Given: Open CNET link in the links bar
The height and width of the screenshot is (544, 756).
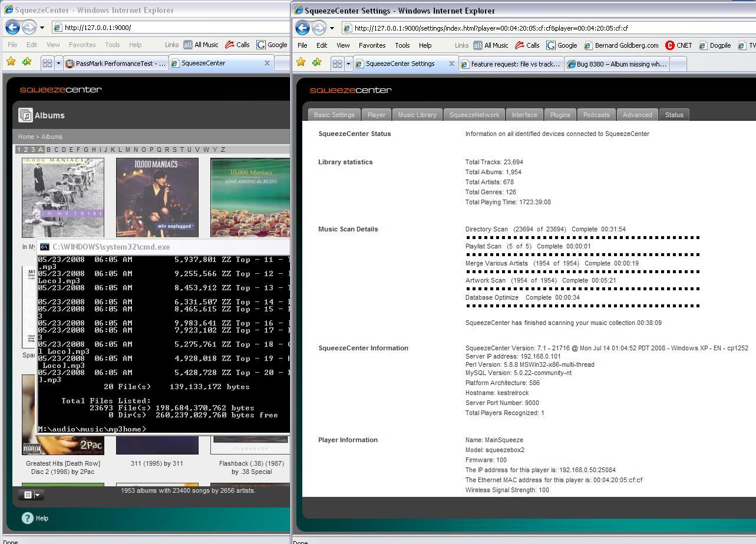Looking at the screenshot, I should 678,45.
